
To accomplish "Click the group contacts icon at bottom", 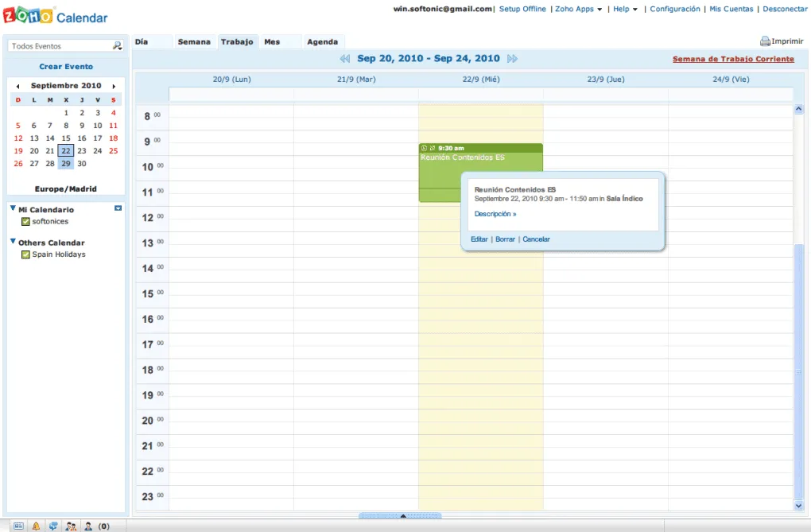I will 71,526.
